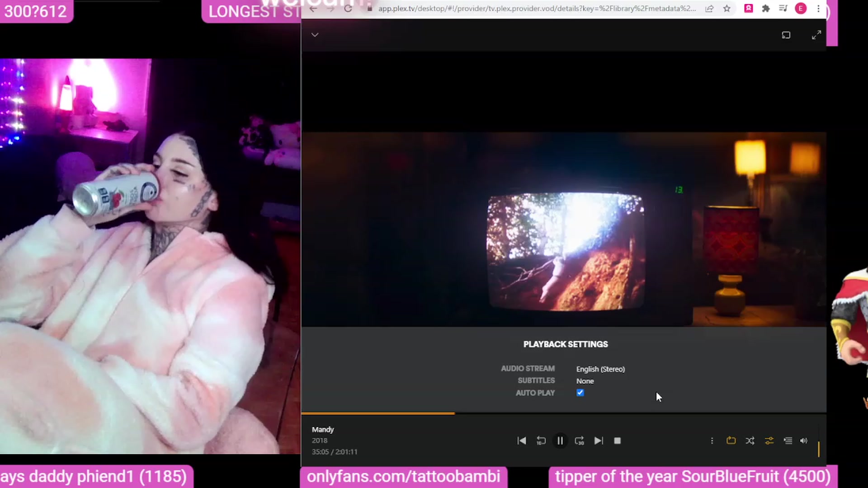Enter fullscreen with the expand arrows icon
Image resolution: width=868 pixels, height=488 pixels.
(x=816, y=35)
